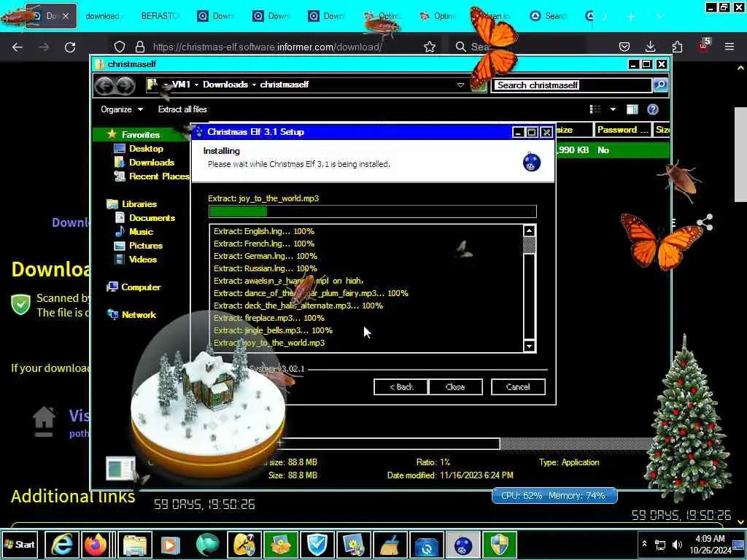Click the Back button in setup

(401, 386)
